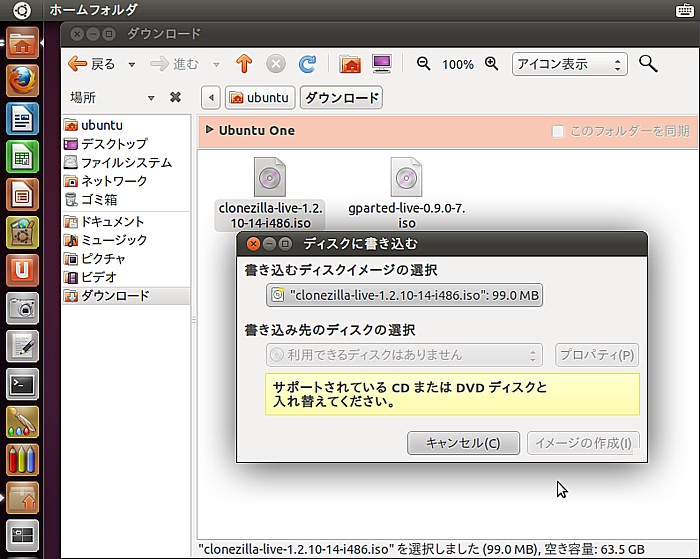Click keyboard indicator icon in top panel
Viewport: 700px width, 559px height.
tap(684, 10)
